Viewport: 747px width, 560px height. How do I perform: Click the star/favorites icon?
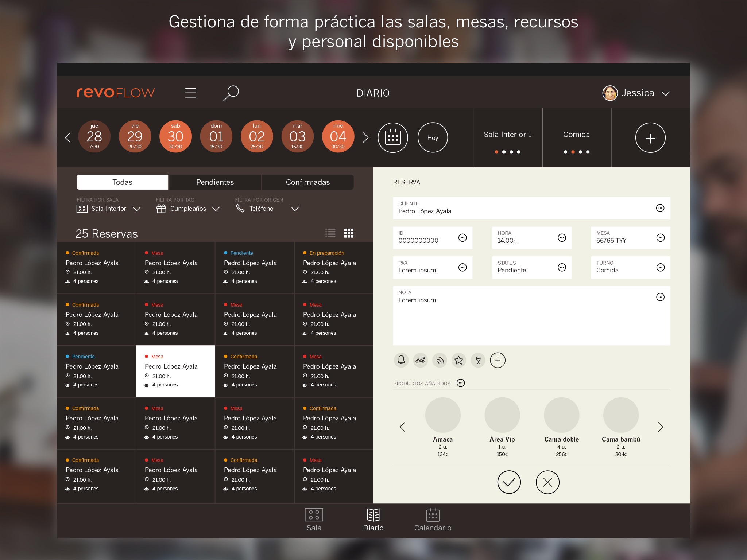(459, 359)
